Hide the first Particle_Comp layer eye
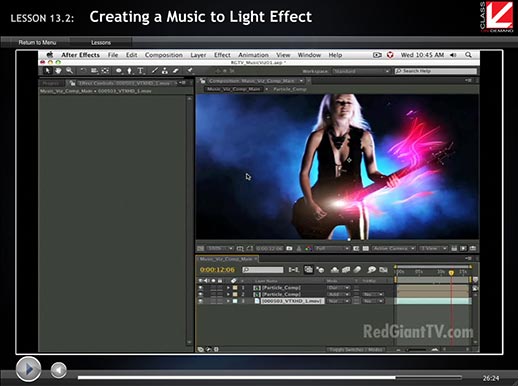Viewport: 518px width, 386px height. tap(200, 288)
